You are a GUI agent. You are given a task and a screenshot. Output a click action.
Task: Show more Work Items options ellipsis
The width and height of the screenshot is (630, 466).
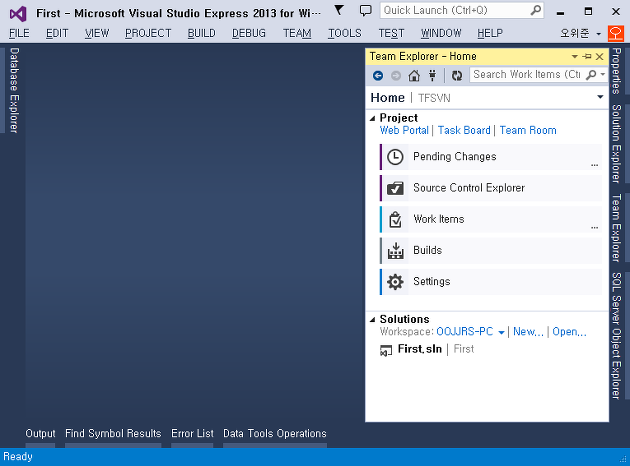595,227
